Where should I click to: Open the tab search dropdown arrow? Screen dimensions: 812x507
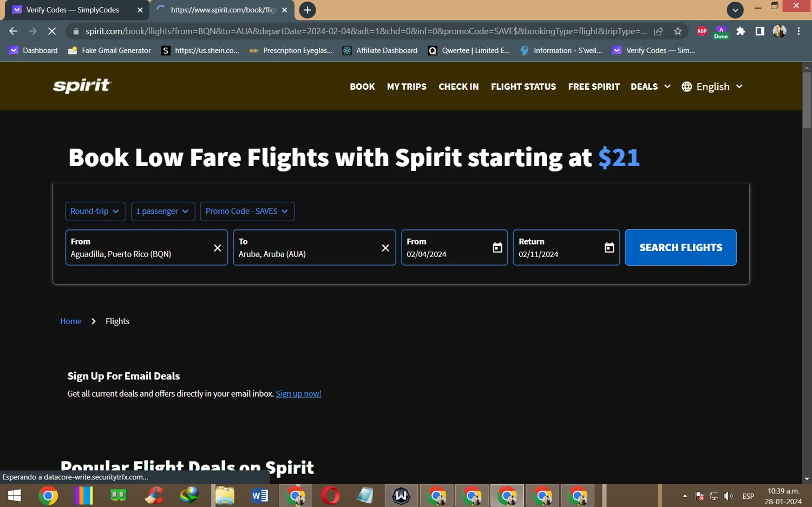735,10
